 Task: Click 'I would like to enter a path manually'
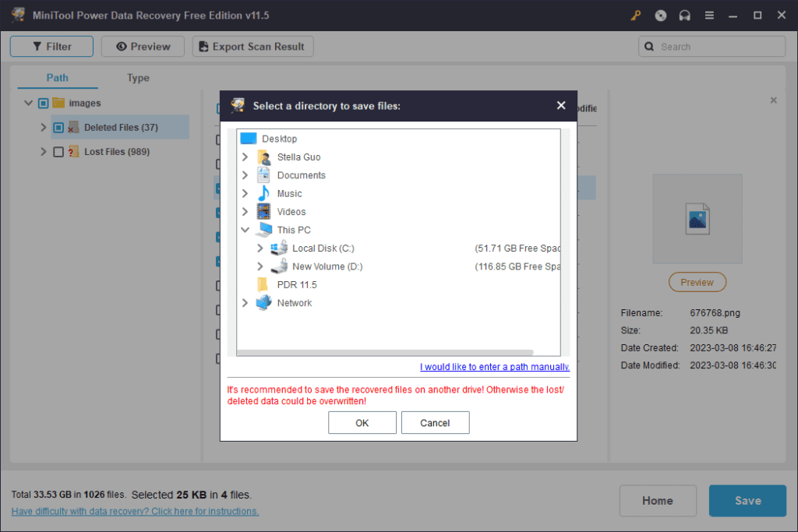(x=495, y=367)
